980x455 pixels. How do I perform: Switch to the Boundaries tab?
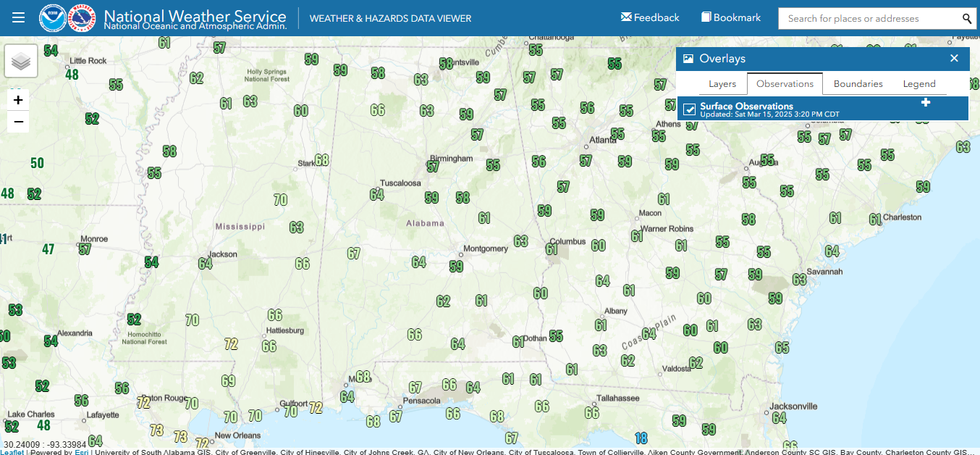(x=858, y=84)
